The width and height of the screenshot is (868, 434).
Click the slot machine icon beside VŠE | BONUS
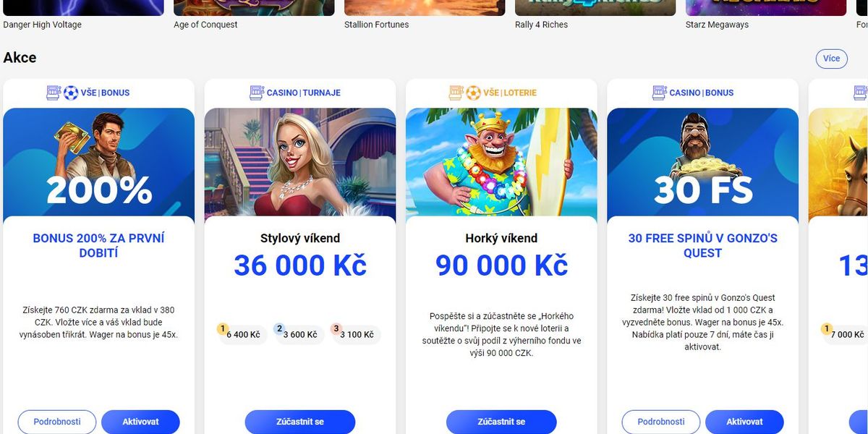point(54,93)
